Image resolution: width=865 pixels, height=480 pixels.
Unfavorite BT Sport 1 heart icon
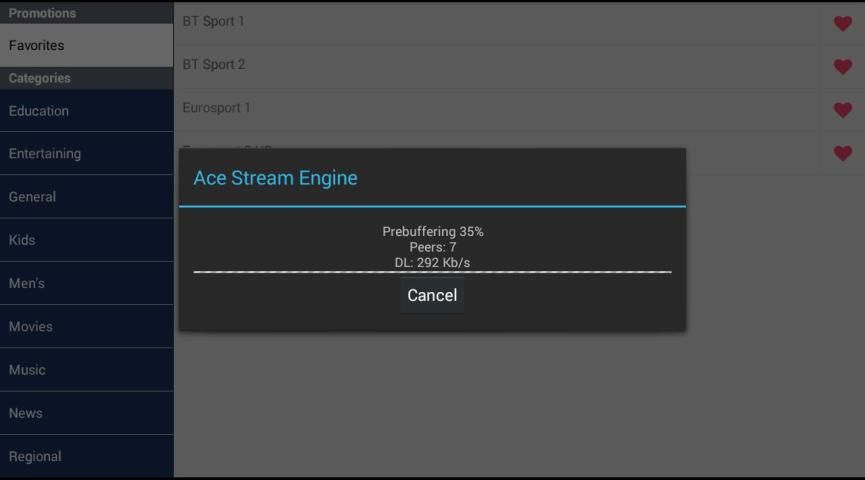click(x=843, y=24)
